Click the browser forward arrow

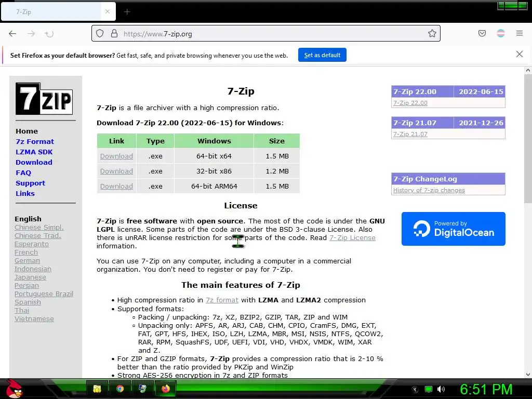[31, 34]
